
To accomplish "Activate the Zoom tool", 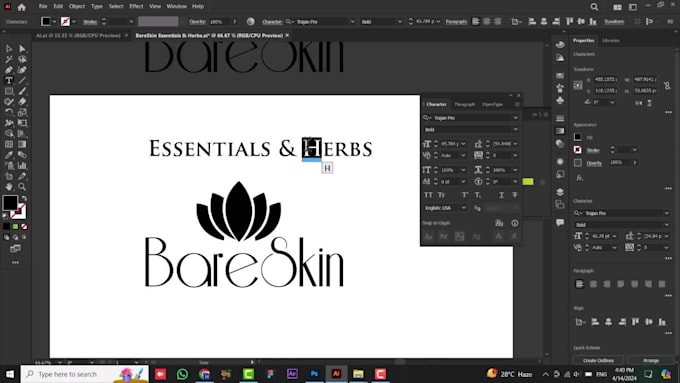I will (22, 187).
